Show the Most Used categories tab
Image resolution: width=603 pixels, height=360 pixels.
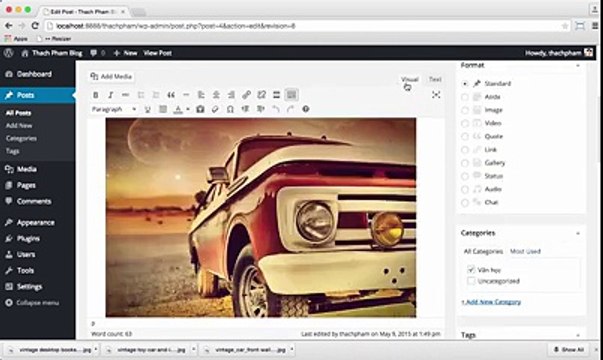[525, 252]
